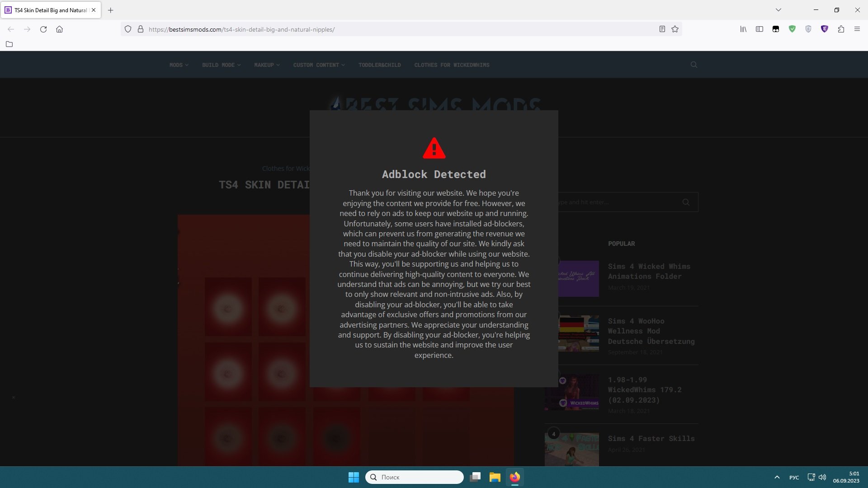The width and height of the screenshot is (868, 488).
Task: Select the CLOTHES FOR WICKEDWHIMS menu
Action: [451, 65]
